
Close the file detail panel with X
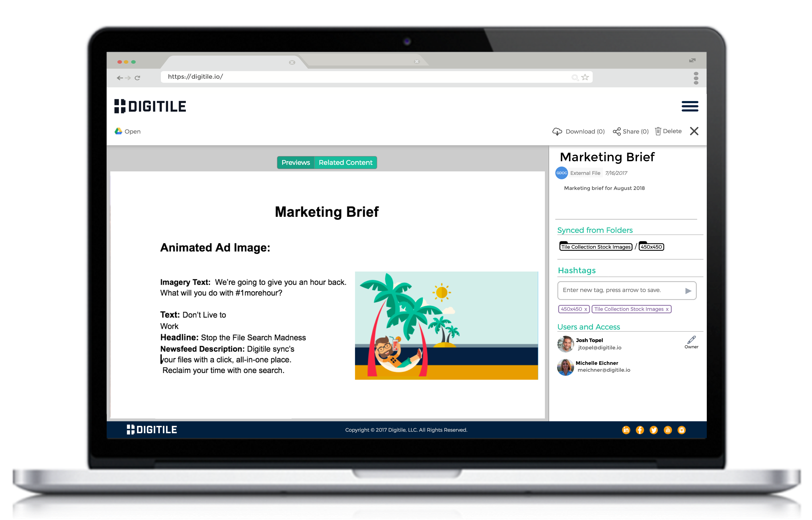click(694, 131)
